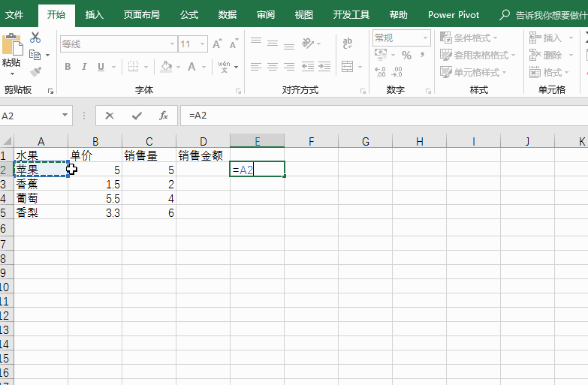Open the 对齐方式 group dialog launcher
Image resolution: width=588 pixels, height=385 pixels.
pos(363,91)
